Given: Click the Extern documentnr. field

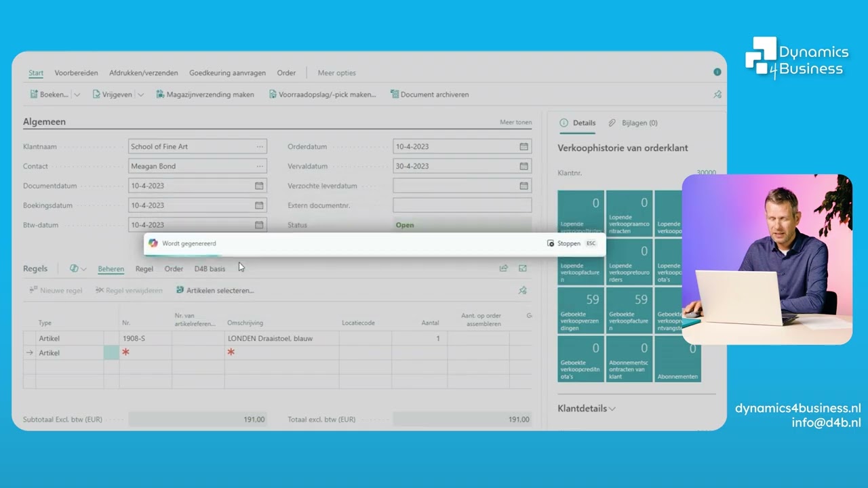Looking at the screenshot, I should coord(462,205).
